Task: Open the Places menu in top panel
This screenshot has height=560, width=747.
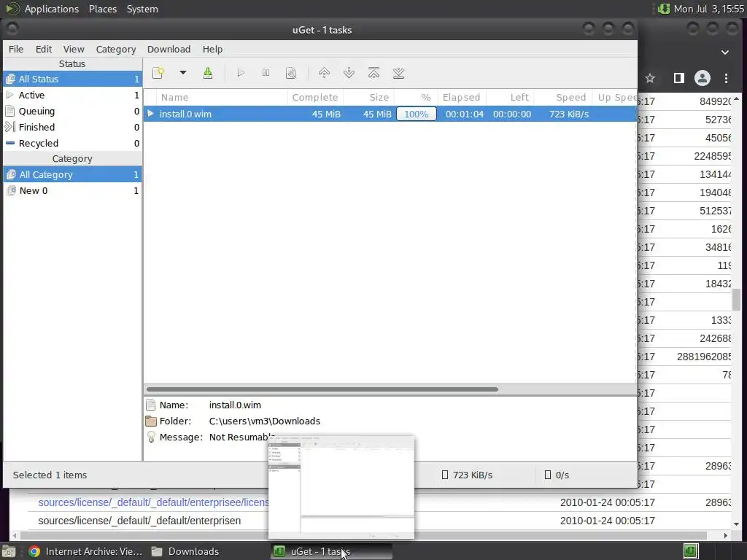Action: (x=103, y=9)
